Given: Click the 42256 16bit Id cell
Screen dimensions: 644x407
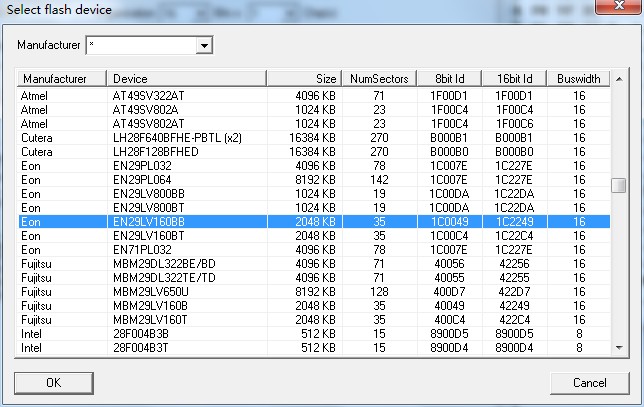Looking at the screenshot, I should click(x=514, y=264).
